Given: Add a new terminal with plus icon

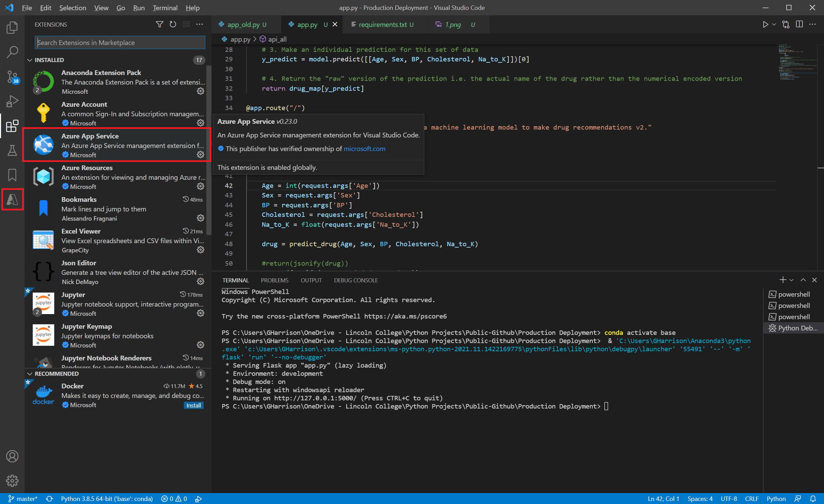Looking at the screenshot, I should pyautogui.click(x=783, y=280).
